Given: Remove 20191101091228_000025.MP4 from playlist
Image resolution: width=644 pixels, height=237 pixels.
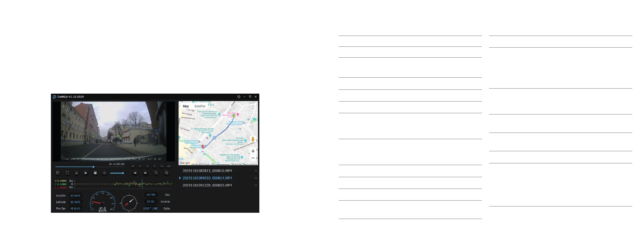Looking at the screenshot, I should pos(256,185).
